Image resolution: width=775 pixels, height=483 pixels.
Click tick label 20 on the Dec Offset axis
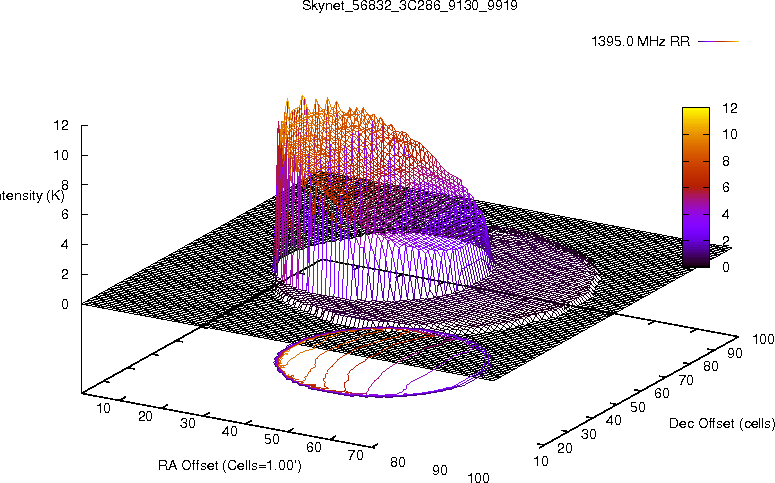click(x=565, y=448)
